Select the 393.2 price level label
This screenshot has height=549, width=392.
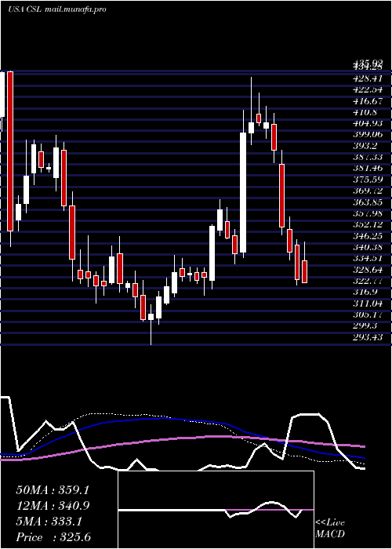pos(365,146)
